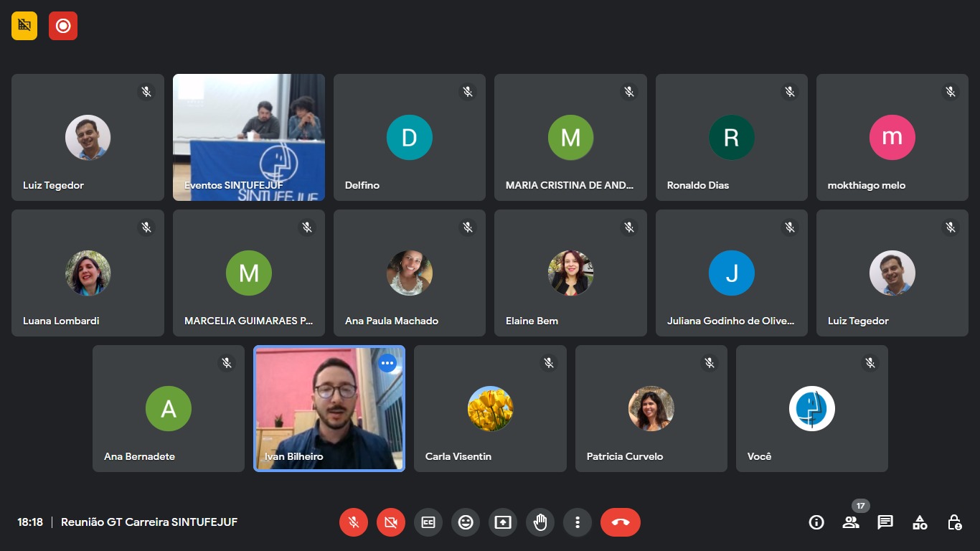This screenshot has height=551, width=980.
Task: Click the yellow captions-off icon at top left
Action: (x=24, y=26)
